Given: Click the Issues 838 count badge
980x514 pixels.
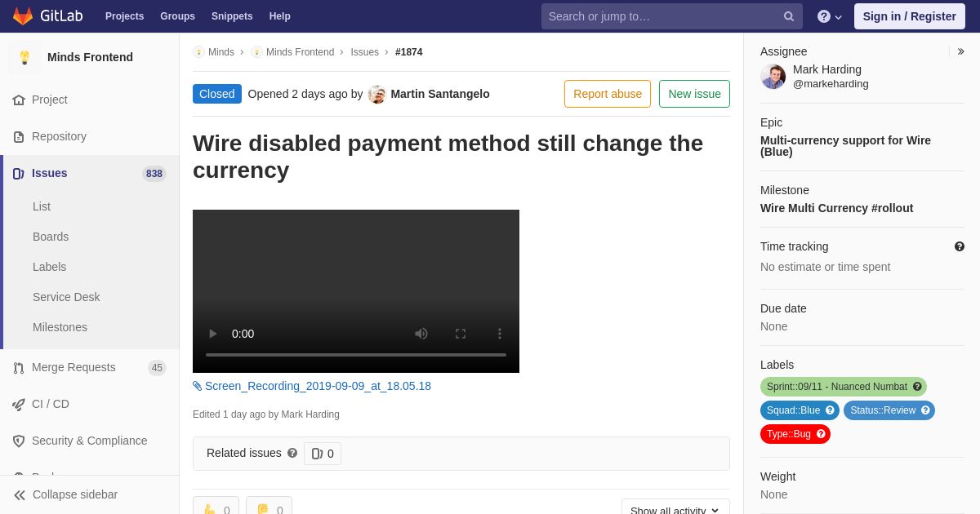Looking at the screenshot, I should 154,174.
